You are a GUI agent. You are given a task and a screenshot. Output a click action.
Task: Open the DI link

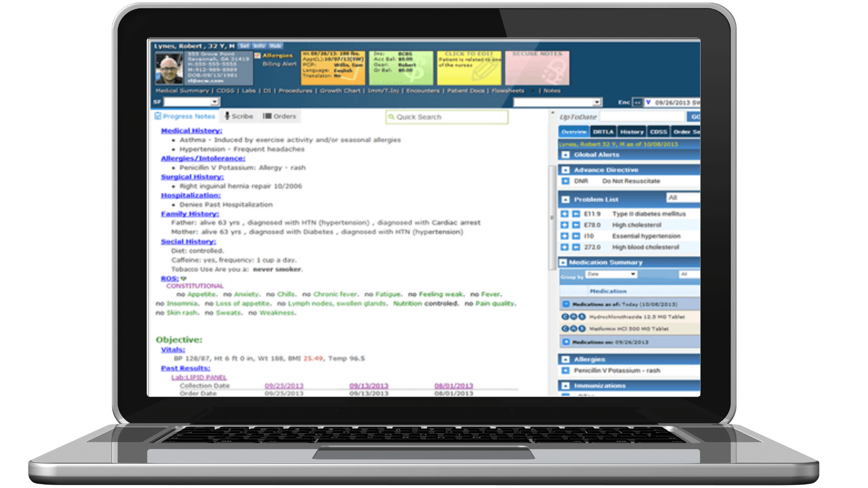pyautogui.click(x=267, y=91)
